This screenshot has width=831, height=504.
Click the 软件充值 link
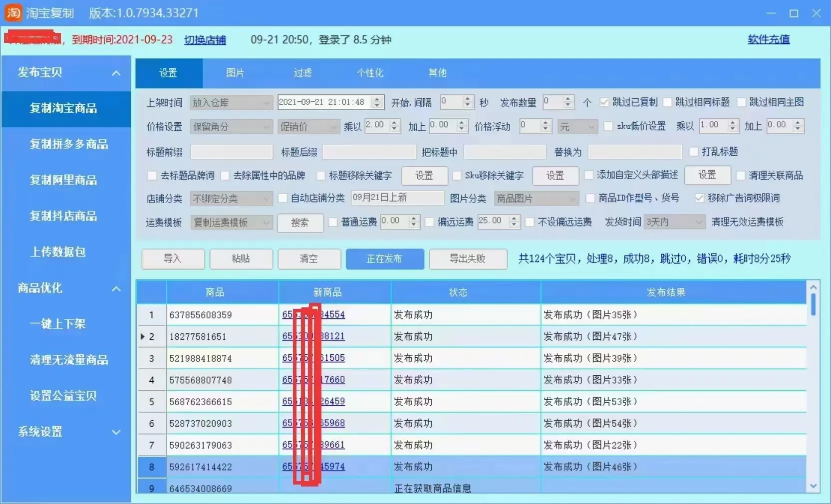tap(769, 39)
